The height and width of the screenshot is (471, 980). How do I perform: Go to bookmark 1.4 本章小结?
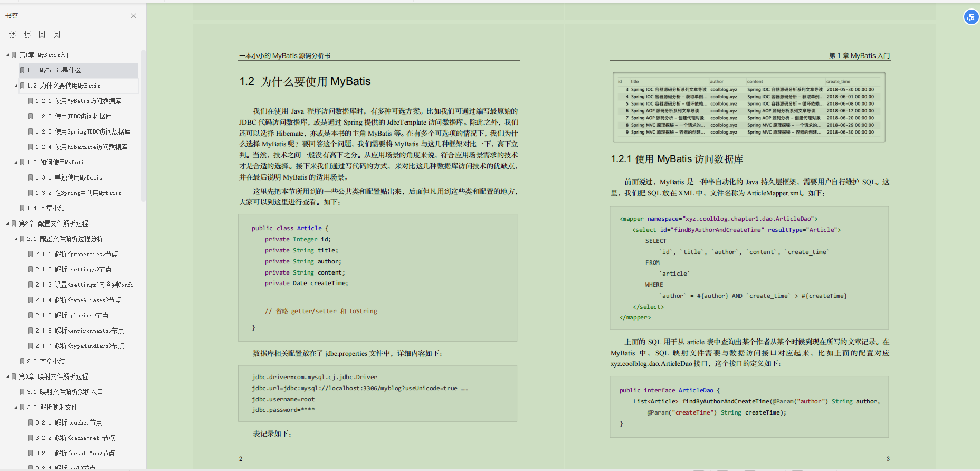tap(46, 208)
